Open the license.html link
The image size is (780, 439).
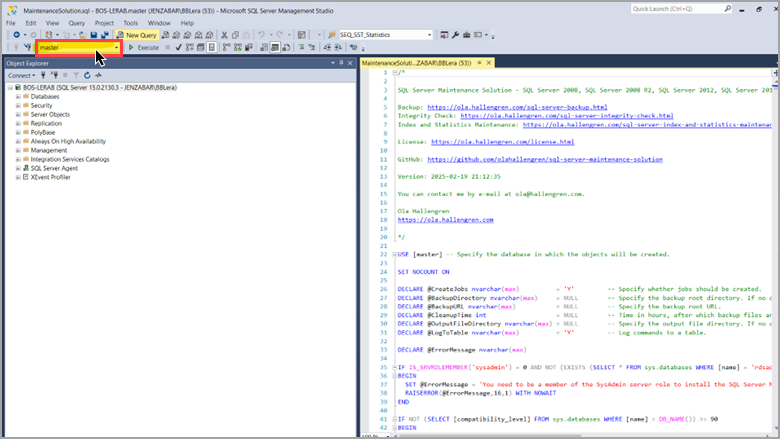click(x=502, y=142)
